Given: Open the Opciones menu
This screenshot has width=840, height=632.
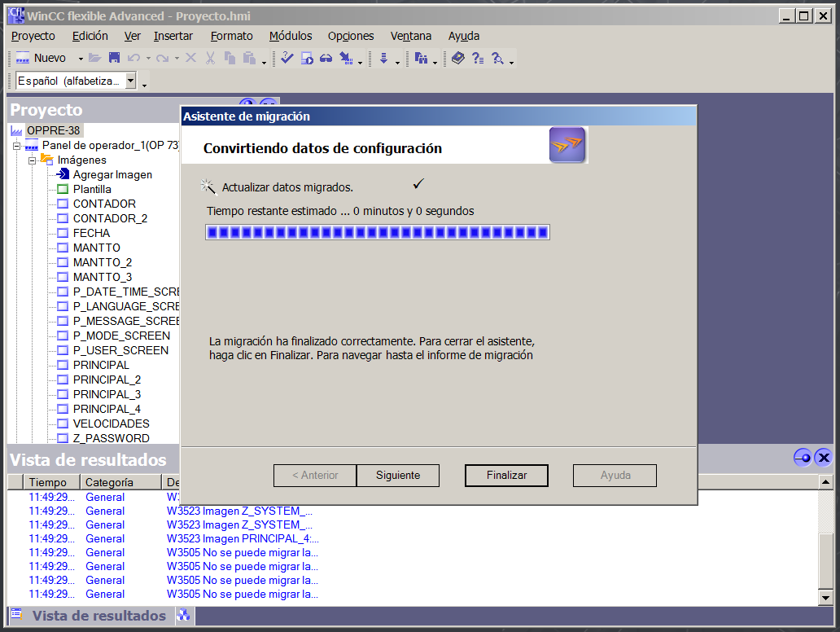Looking at the screenshot, I should 351,36.
